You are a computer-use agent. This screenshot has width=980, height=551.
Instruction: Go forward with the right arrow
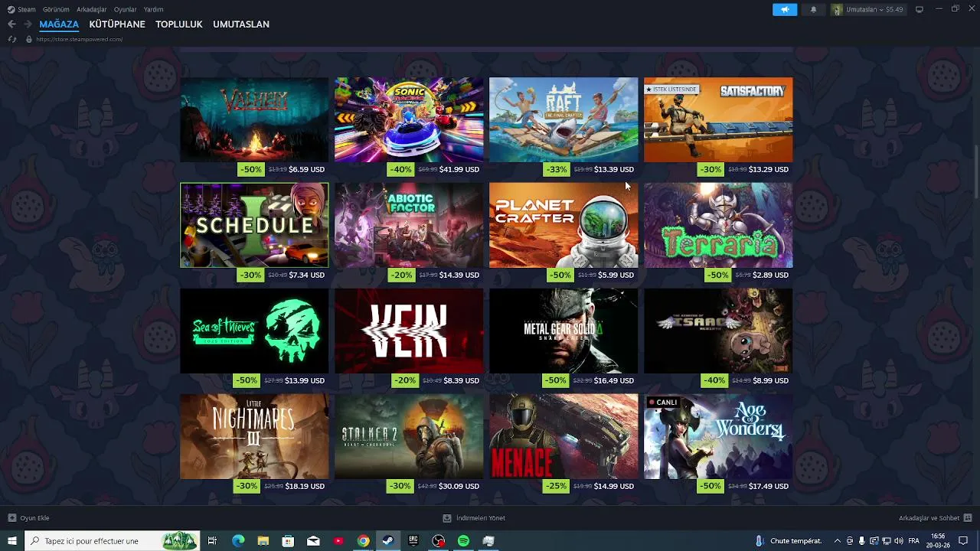pyautogui.click(x=28, y=24)
